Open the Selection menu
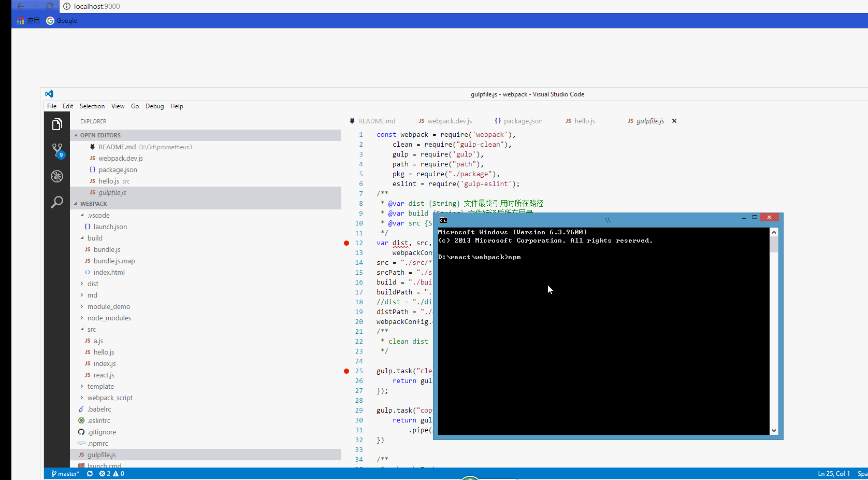868x480 pixels. pyautogui.click(x=92, y=106)
